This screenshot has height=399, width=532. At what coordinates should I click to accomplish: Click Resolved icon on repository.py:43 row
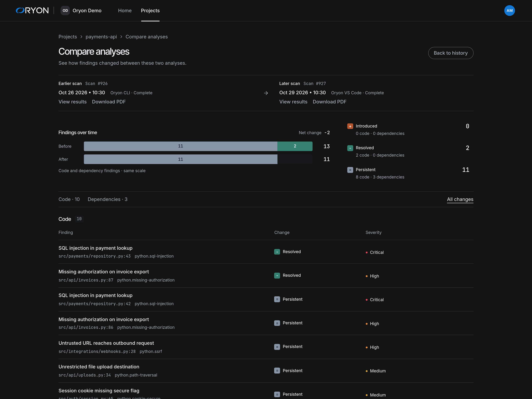coord(277,252)
